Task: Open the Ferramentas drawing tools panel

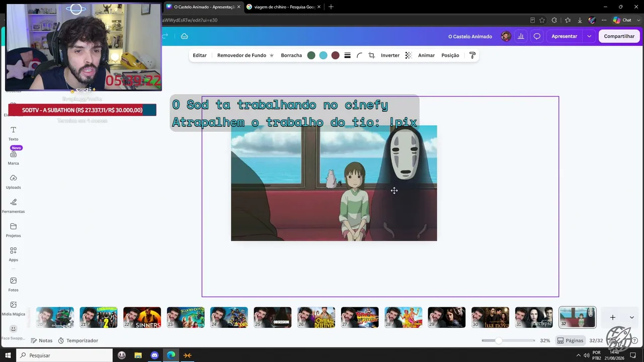Action: 13,206
